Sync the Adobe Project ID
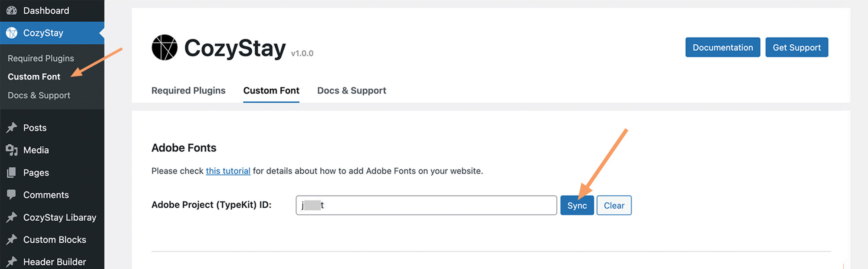The image size is (868, 269). (x=577, y=206)
